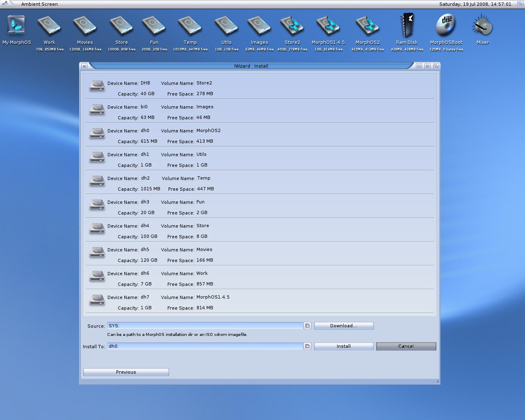This screenshot has width=525, height=420.
Task: Open the file requester for Source path
Action: click(x=307, y=325)
